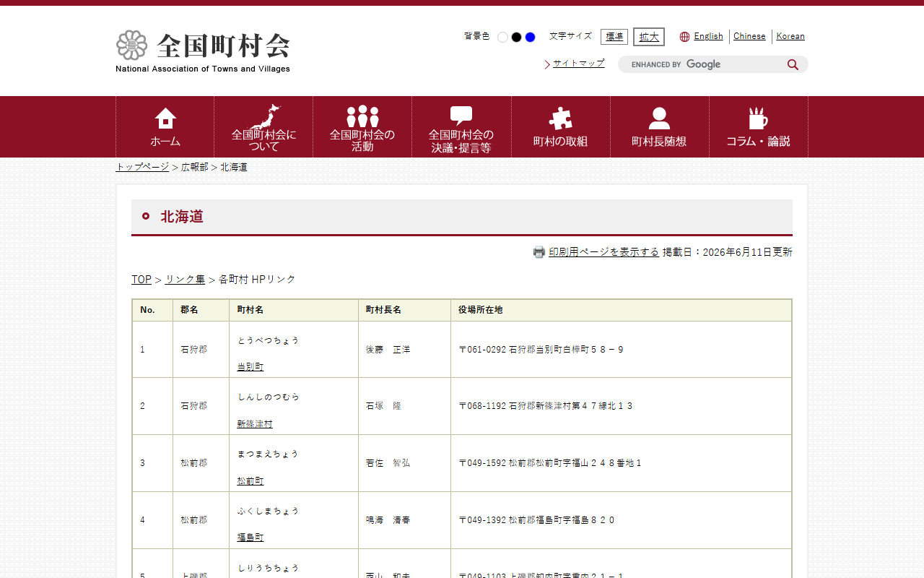Open 町村の取組 menu item

click(x=560, y=127)
